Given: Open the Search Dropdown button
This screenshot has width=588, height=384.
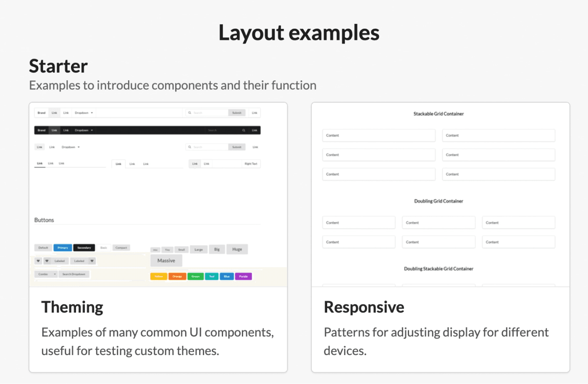Looking at the screenshot, I should coord(74,274).
